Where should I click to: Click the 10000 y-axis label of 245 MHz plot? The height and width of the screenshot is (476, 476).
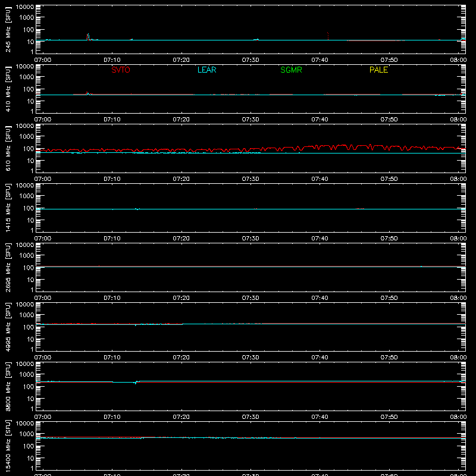pos(25,7)
